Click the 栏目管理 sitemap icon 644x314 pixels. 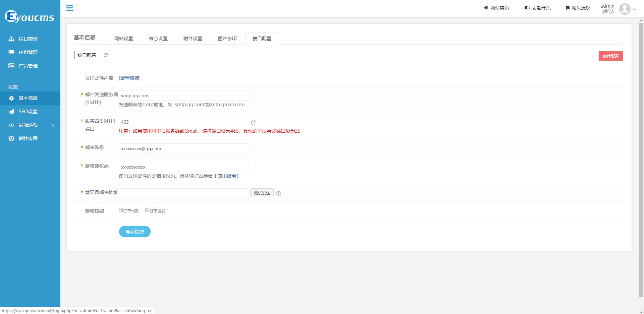point(11,39)
